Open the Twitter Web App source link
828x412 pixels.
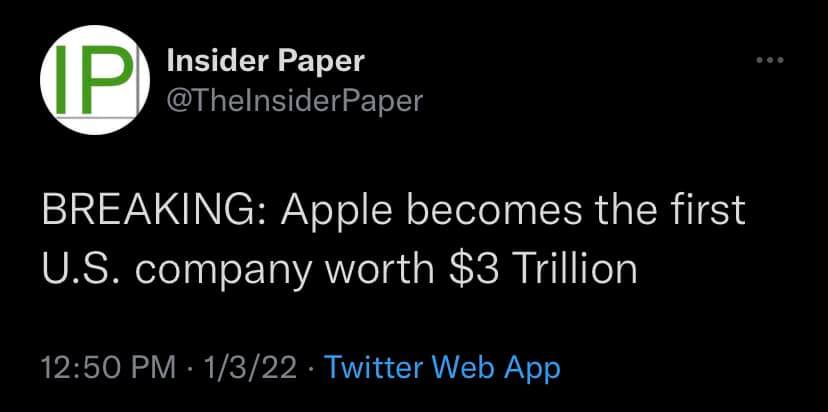[443, 366]
